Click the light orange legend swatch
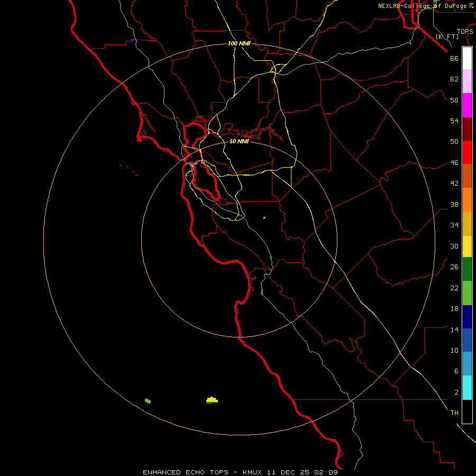The image size is (476, 476). 467,200
